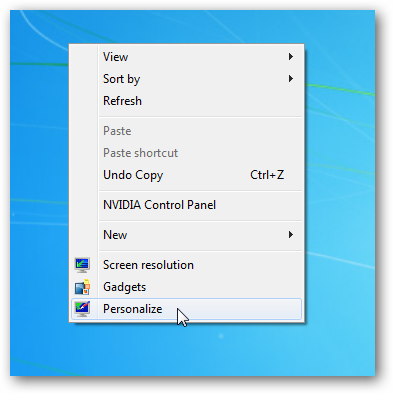This screenshot has height=394, width=393.
Task: Open the View menu entry
Action: click(x=186, y=57)
